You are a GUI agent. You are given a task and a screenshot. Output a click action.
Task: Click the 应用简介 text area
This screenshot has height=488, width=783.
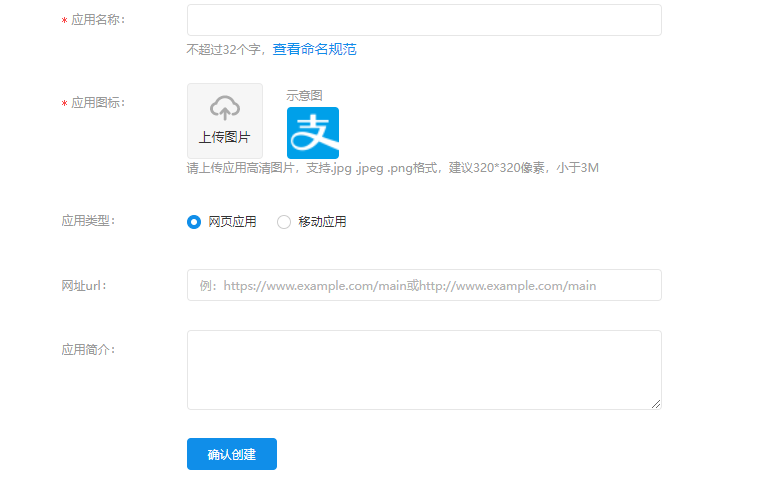(x=424, y=370)
